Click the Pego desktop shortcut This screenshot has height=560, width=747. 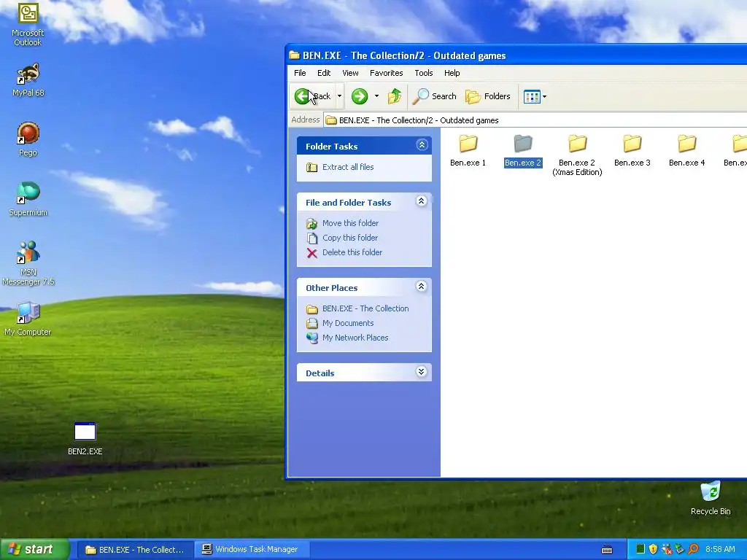28,139
